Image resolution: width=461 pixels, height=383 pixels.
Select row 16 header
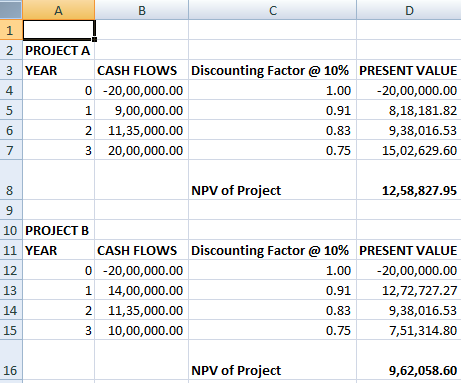coord(11,360)
